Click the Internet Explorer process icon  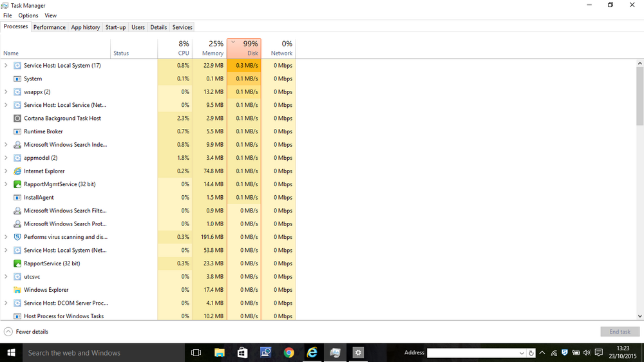(17, 171)
